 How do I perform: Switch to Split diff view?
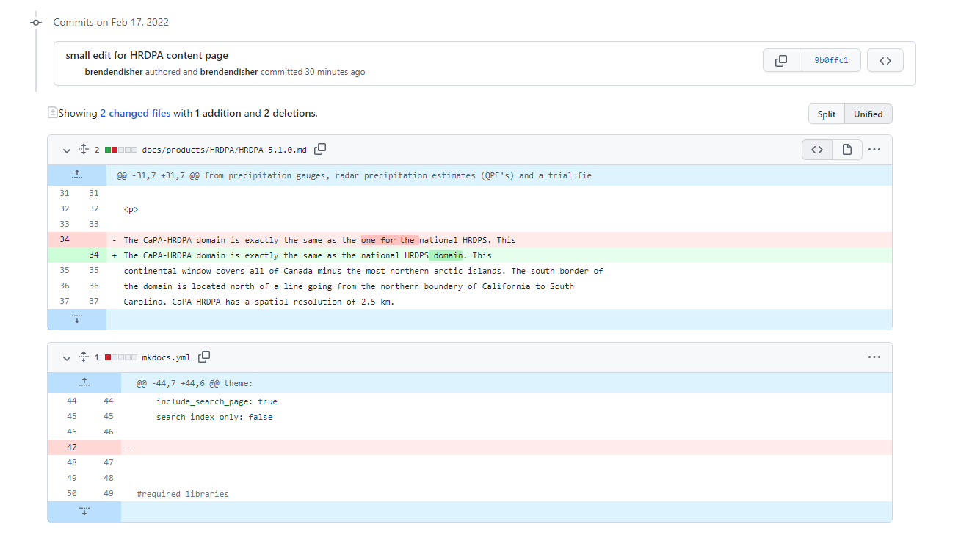click(827, 114)
